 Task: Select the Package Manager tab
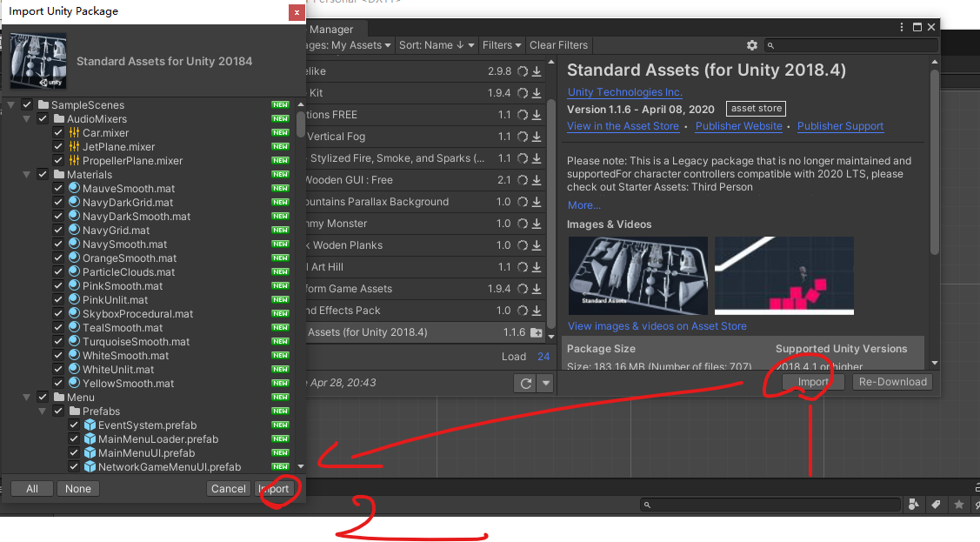tap(336, 30)
